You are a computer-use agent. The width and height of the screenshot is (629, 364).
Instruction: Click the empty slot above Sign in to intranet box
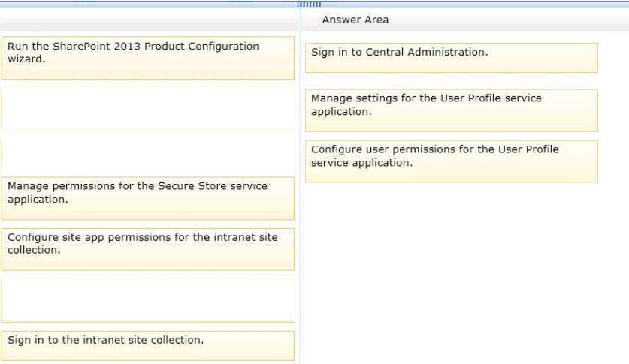tap(147, 300)
